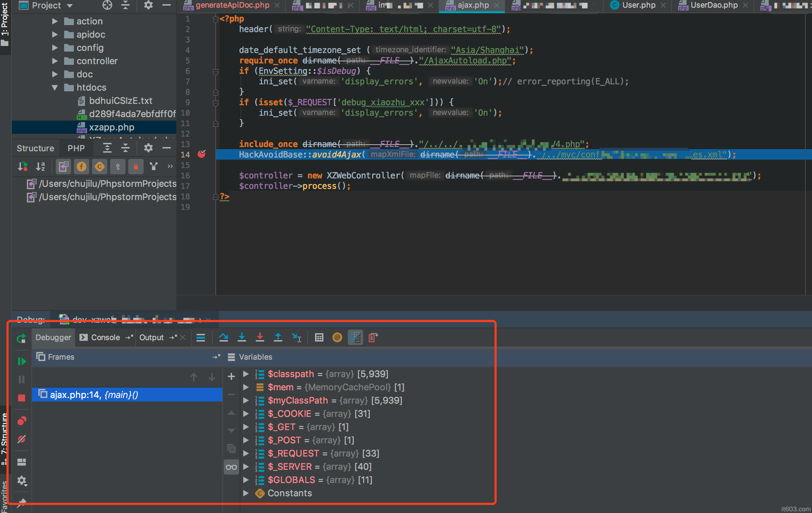Click the Step Into debug icon

click(242, 337)
